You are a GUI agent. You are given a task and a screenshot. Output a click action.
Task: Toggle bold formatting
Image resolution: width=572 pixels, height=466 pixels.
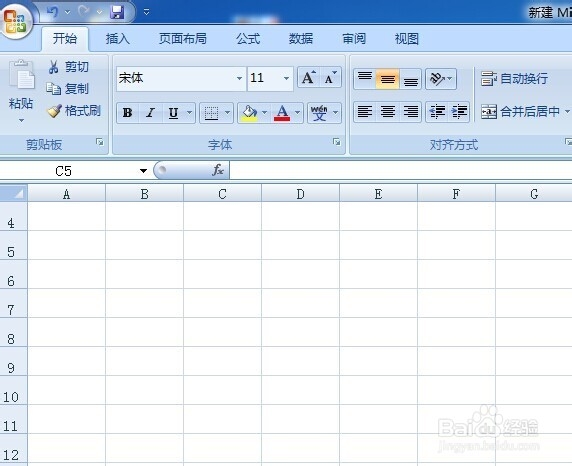[x=127, y=113]
